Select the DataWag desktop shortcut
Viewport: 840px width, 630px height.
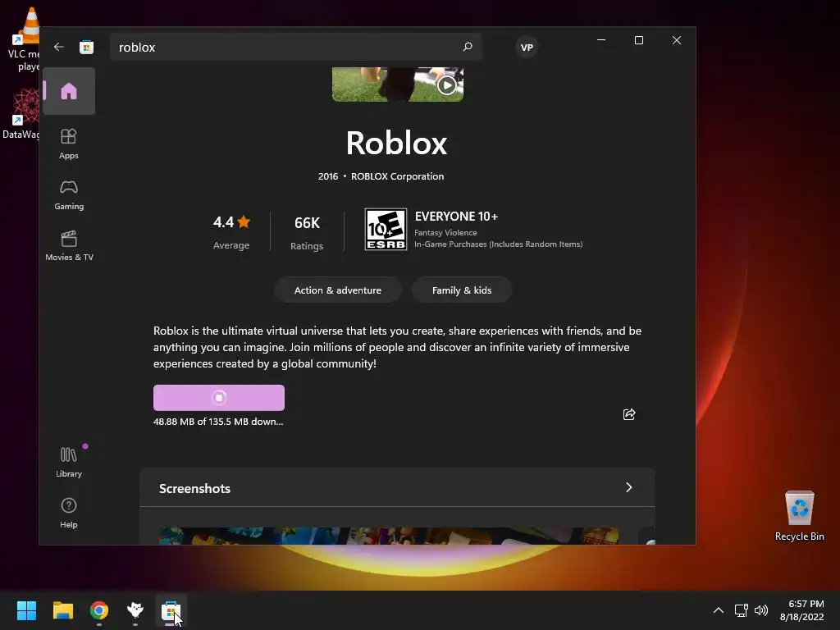click(21, 113)
